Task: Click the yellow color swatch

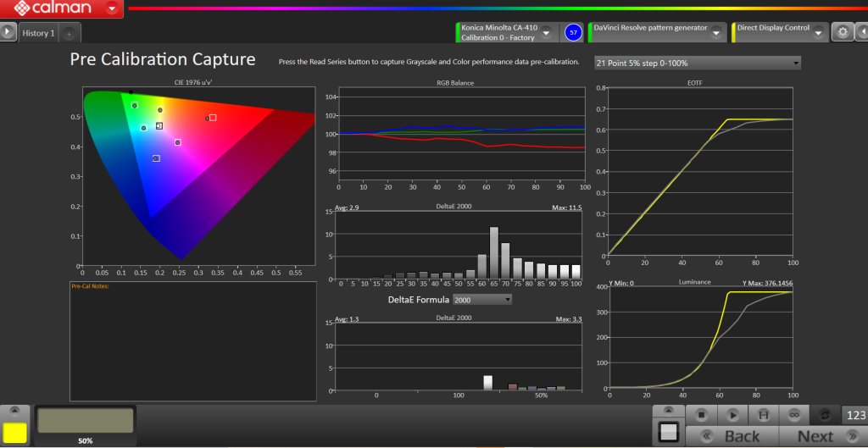Action: pyautogui.click(x=15, y=433)
